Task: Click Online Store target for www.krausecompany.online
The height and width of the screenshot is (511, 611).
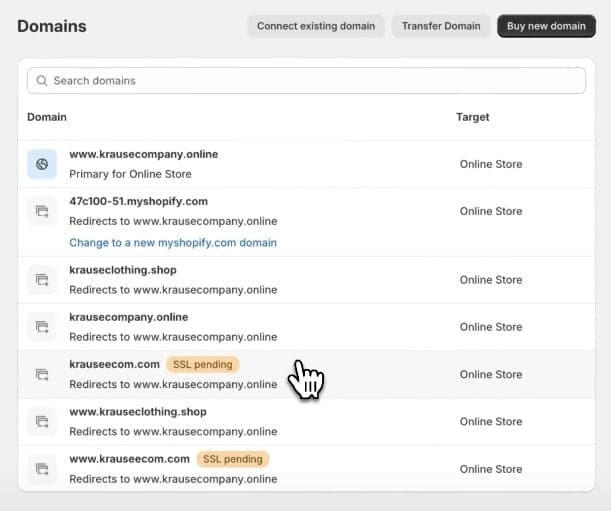Action: point(491,164)
